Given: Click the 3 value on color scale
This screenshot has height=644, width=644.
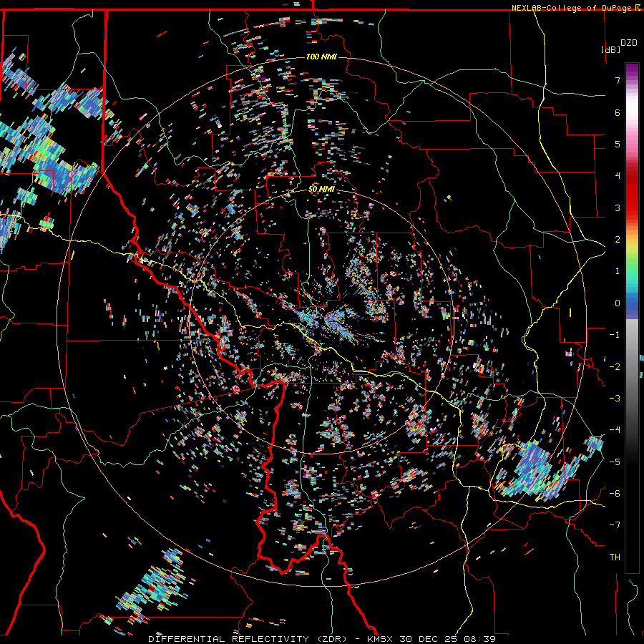Looking at the screenshot, I should point(618,208).
